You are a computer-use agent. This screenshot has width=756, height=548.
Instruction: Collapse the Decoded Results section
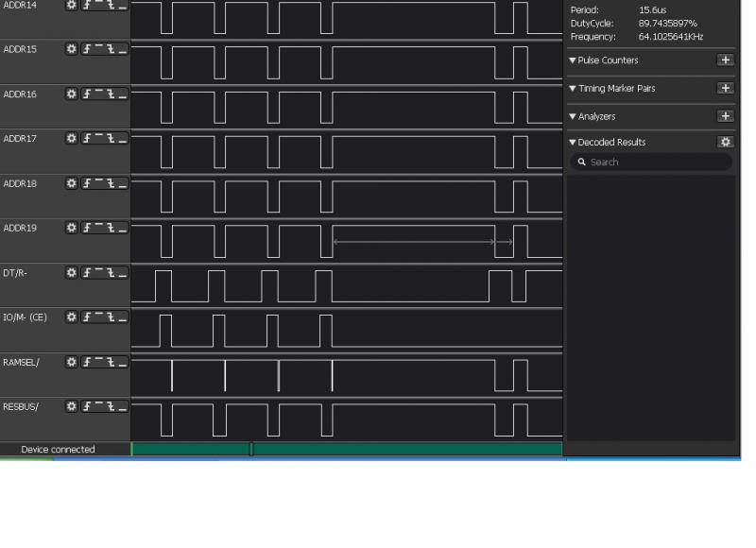(x=573, y=143)
